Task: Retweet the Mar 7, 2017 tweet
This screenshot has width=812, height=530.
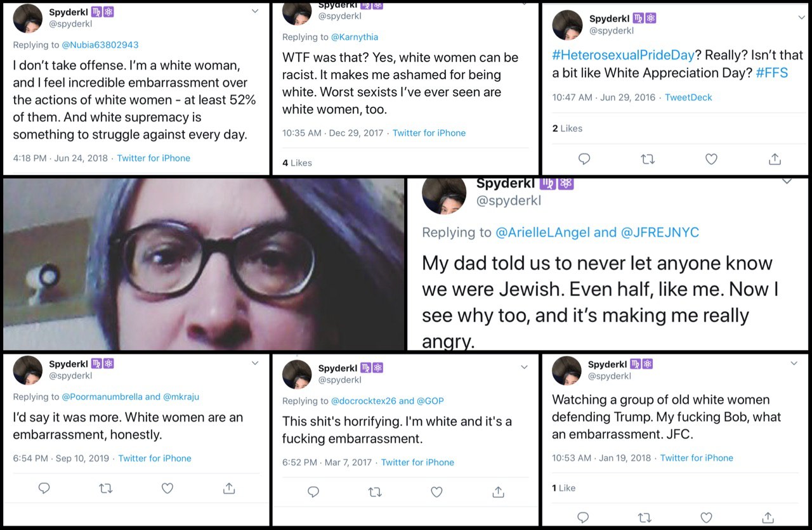Action: [374, 492]
